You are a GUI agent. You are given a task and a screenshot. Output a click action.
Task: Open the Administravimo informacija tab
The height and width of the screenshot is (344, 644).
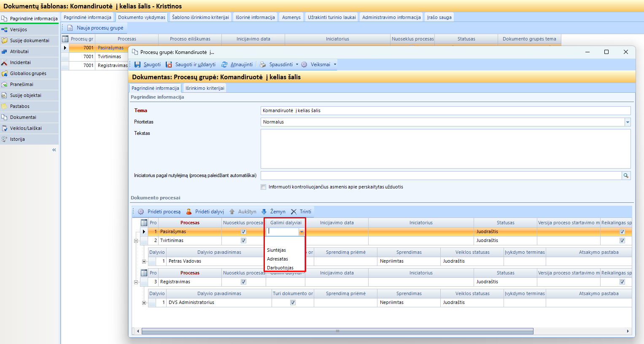click(x=391, y=17)
